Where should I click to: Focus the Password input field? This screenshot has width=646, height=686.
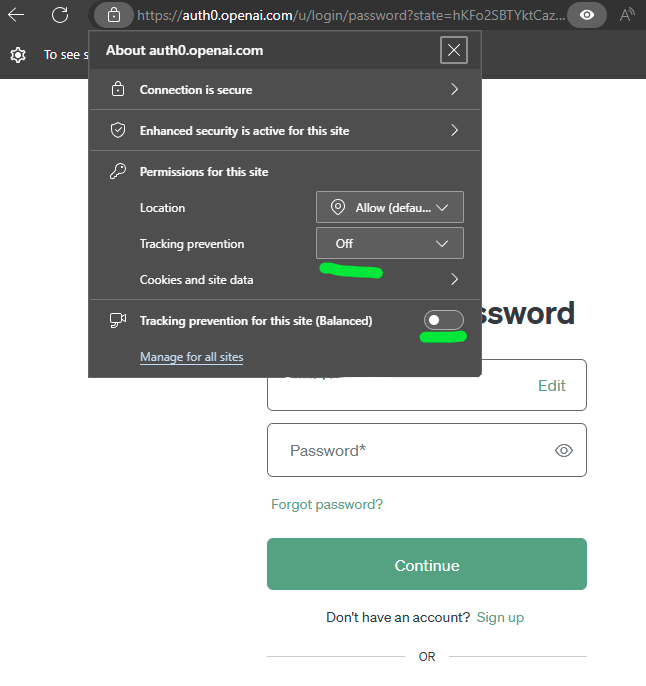[427, 450]
